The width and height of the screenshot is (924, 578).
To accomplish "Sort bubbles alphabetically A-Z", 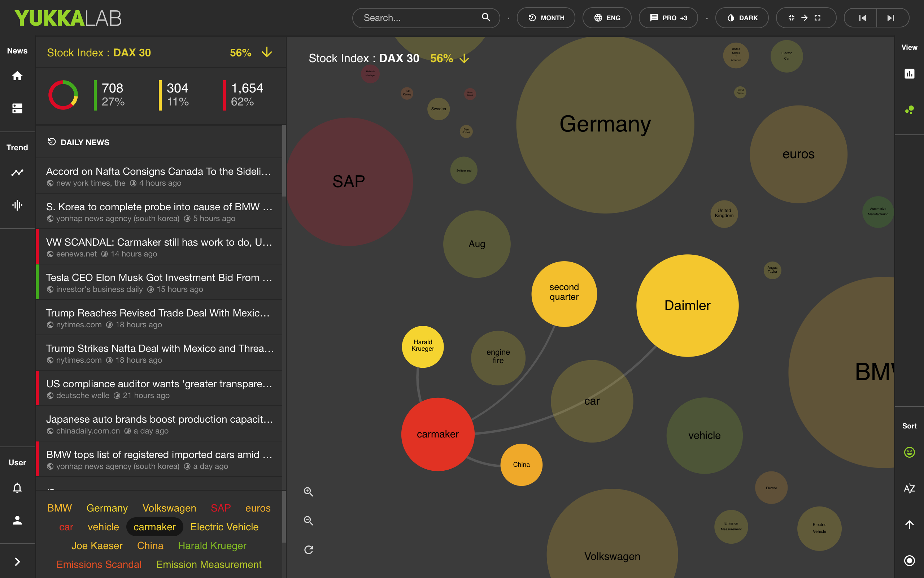I will (910, 488).
